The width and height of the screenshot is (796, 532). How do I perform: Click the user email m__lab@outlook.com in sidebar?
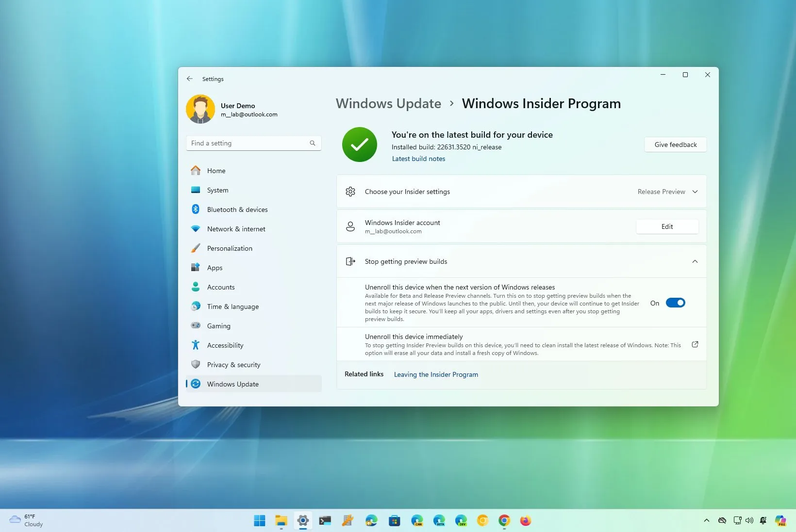[249, 114]
